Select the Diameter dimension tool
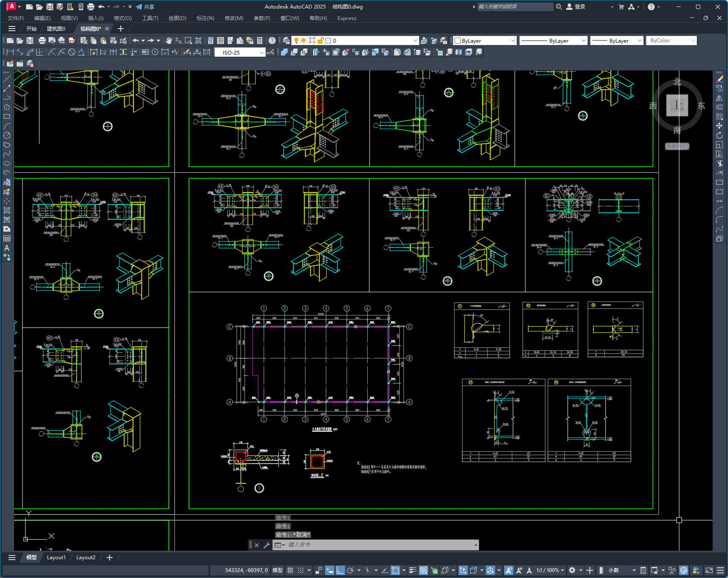Screen dimensions: 728x578 [72, 52]
